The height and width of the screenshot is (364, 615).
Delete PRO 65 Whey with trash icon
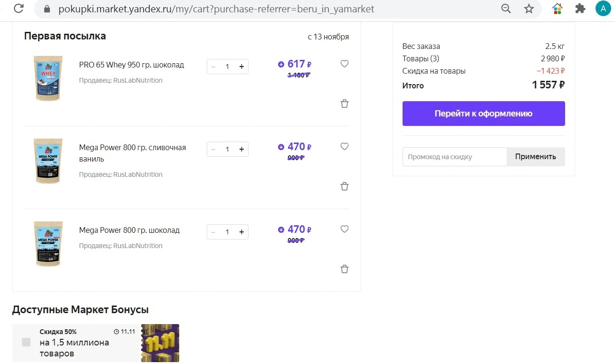pos(345,104)
